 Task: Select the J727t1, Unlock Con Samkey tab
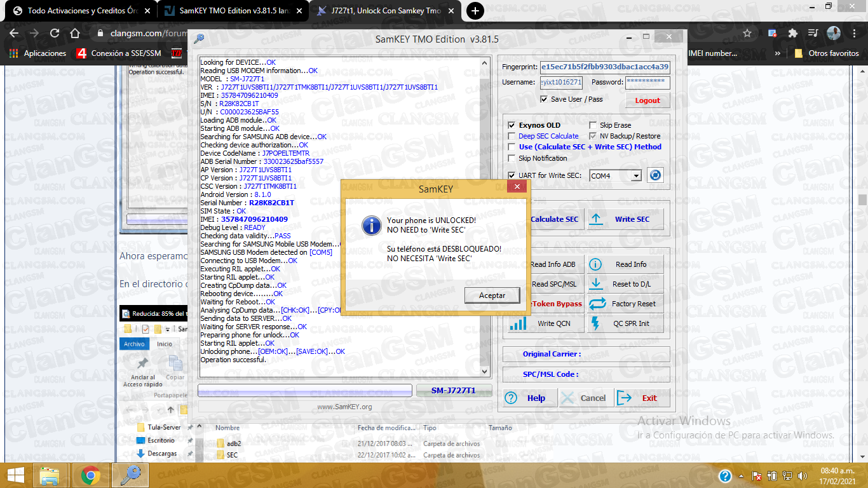coord(386,11)
